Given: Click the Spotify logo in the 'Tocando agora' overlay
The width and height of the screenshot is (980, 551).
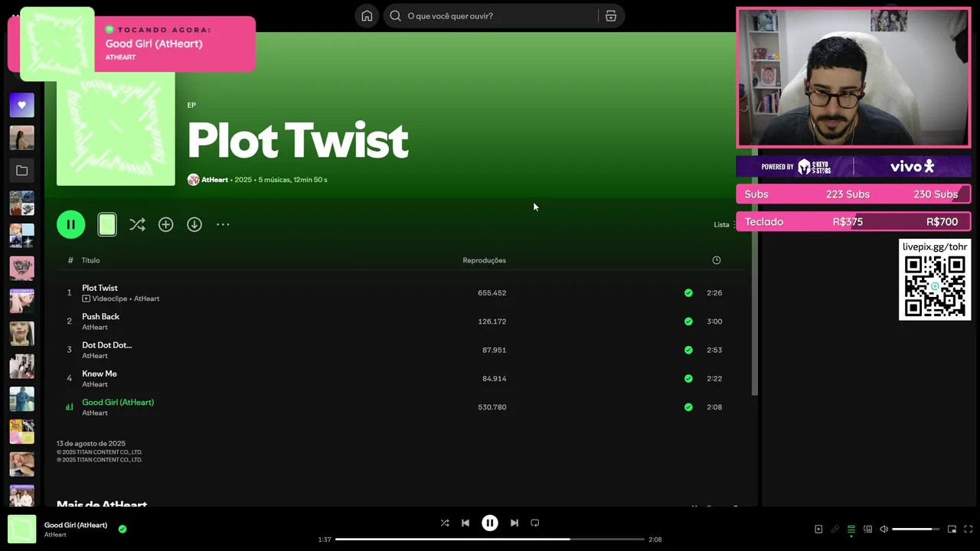Looking at the screenshot, I should pyautogui.click(x=109, y=29).
